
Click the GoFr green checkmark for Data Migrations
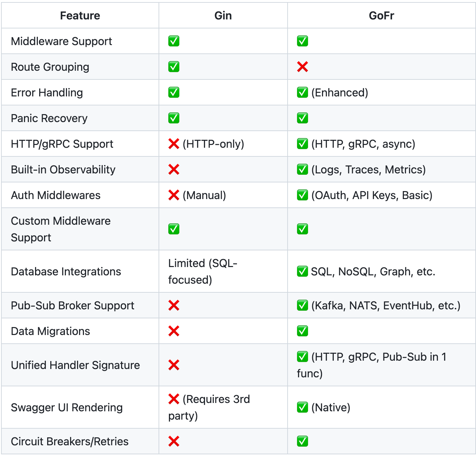[x=303, y=331]
